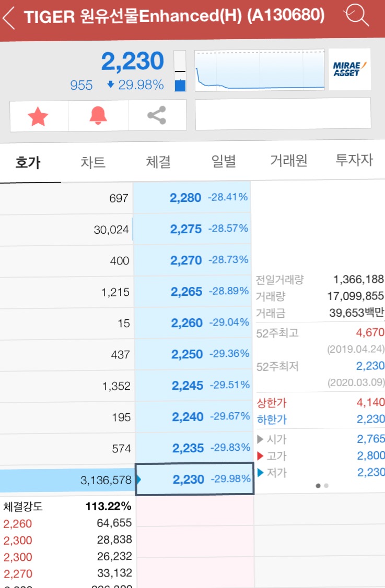Viewport: 385px width, 588px height.
Task: Tap the empty box under the mini chart
Action: [283, 114]
